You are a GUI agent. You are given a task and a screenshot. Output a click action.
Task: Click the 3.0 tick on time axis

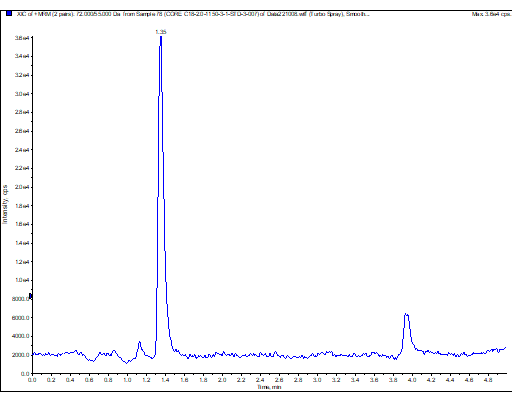pos(317,380)
